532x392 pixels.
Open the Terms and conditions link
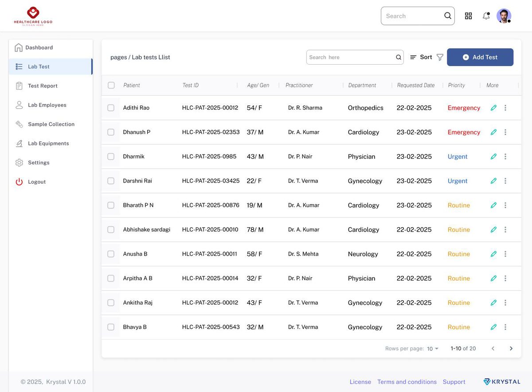click(x=407, y=382)
